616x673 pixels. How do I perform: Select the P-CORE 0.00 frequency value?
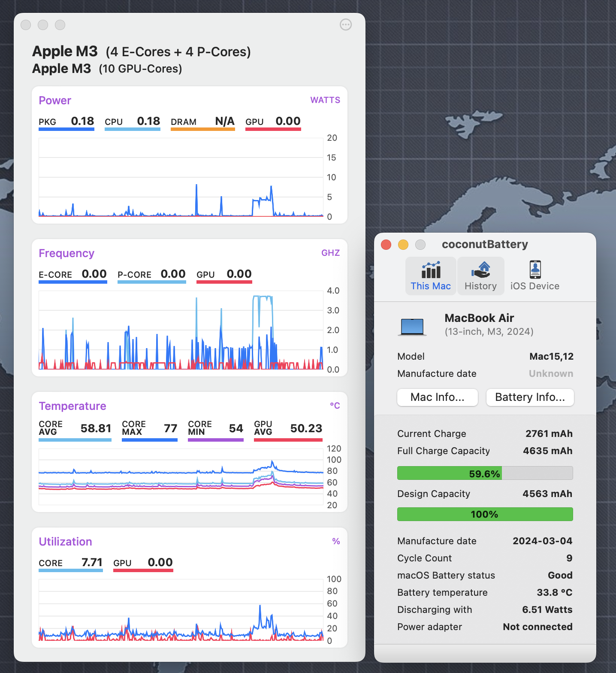coord(152,275)
